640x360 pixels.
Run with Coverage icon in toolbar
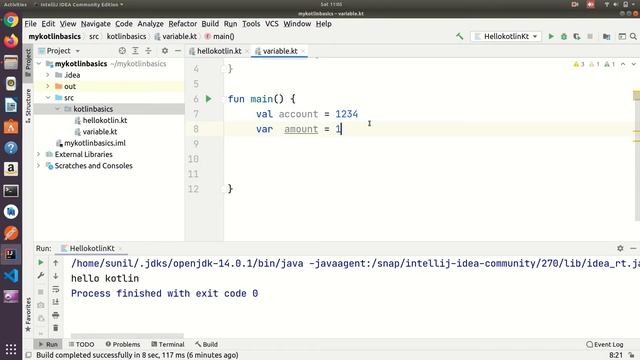tap(577, 36)
